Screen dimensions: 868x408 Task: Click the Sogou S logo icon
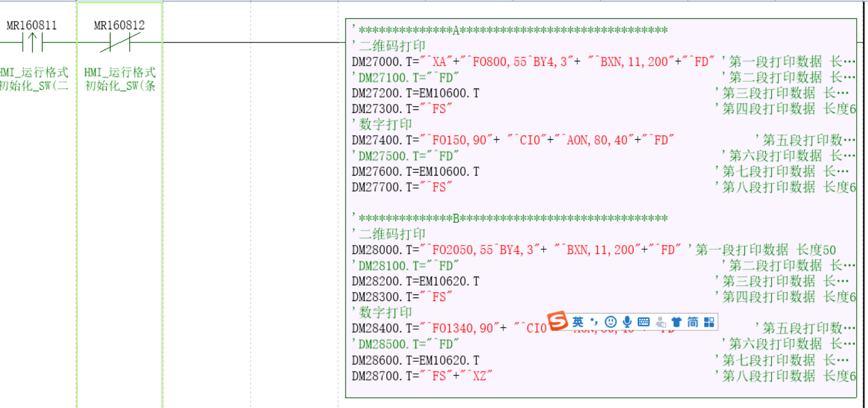(558, 321)
